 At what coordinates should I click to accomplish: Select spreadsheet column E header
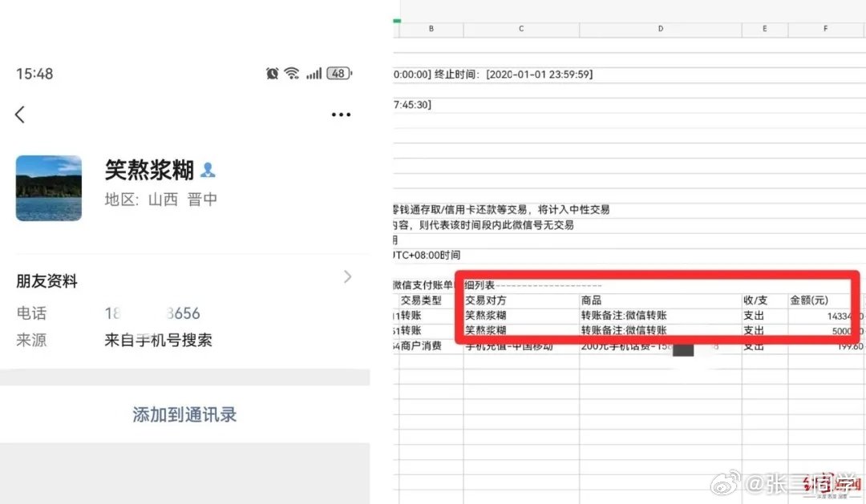(764, 30)
